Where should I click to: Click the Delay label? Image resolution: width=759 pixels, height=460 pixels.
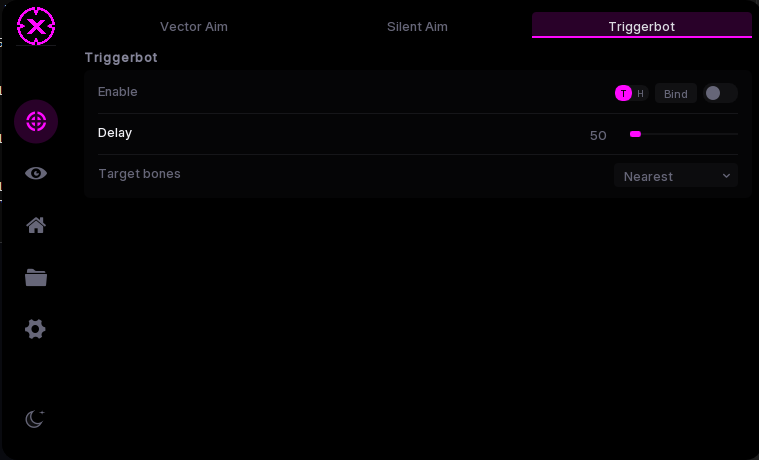[115, 133]
